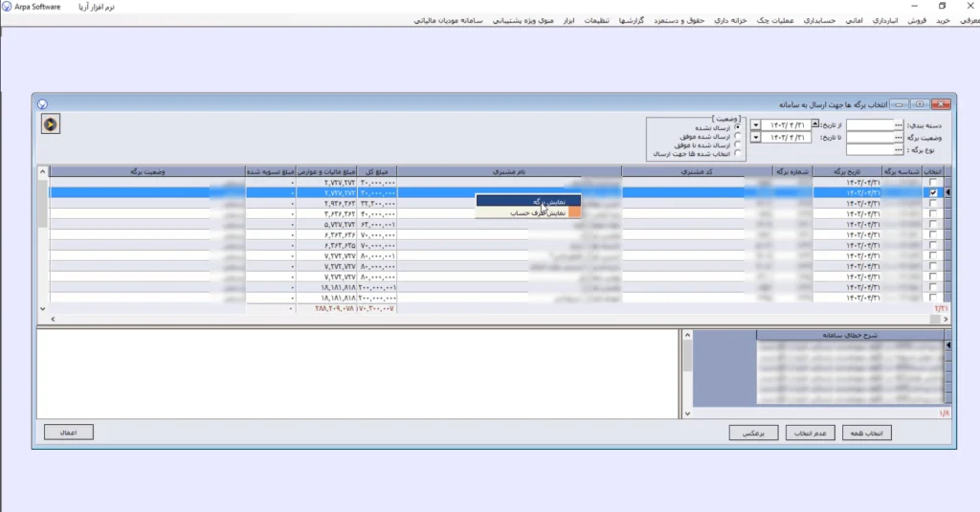Expand the از تاریخ date dropdown
The image size is (980, 512).
click(756, 125)
